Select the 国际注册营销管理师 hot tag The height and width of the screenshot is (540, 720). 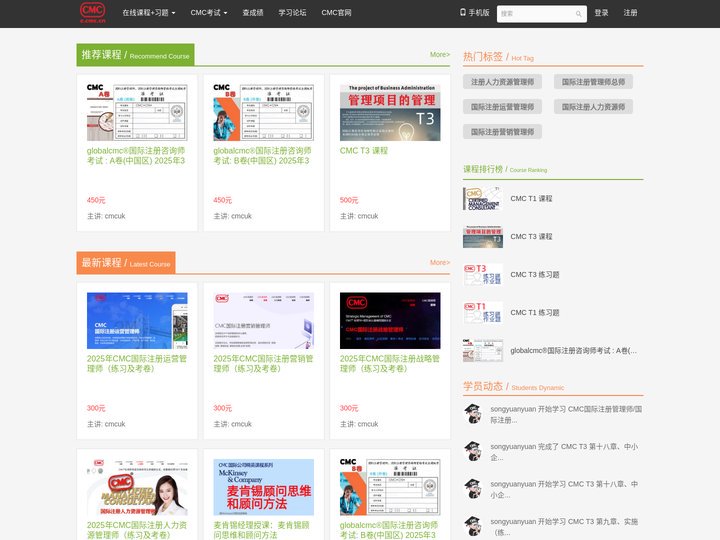coord(502,132)
